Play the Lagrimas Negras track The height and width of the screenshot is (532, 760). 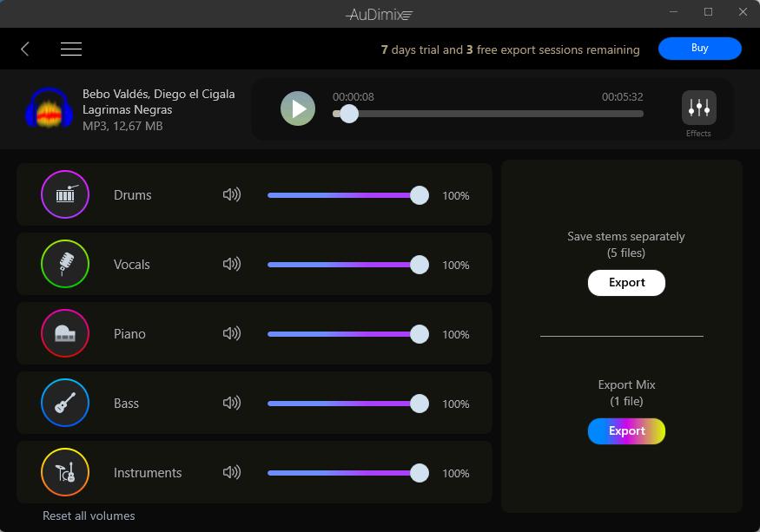[x=298, y=108]
